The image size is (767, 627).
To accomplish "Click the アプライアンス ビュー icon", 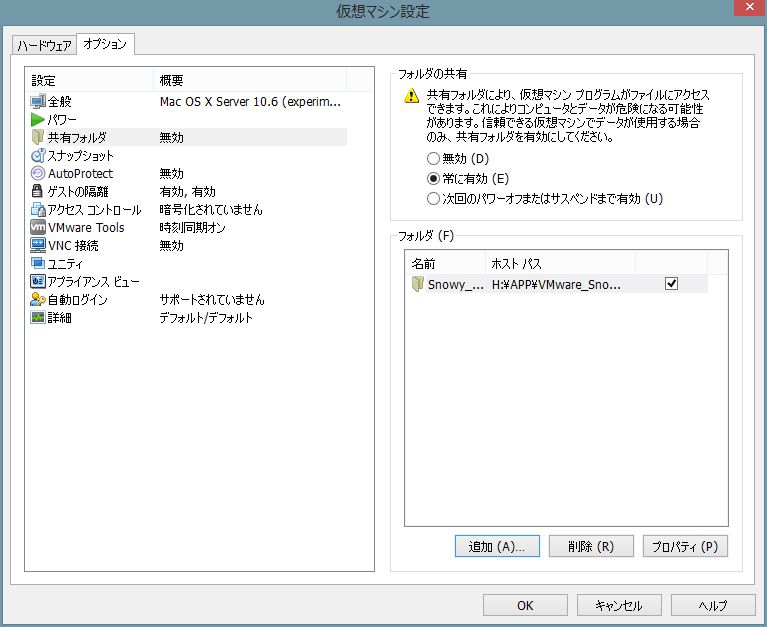I will click(38, 281).
